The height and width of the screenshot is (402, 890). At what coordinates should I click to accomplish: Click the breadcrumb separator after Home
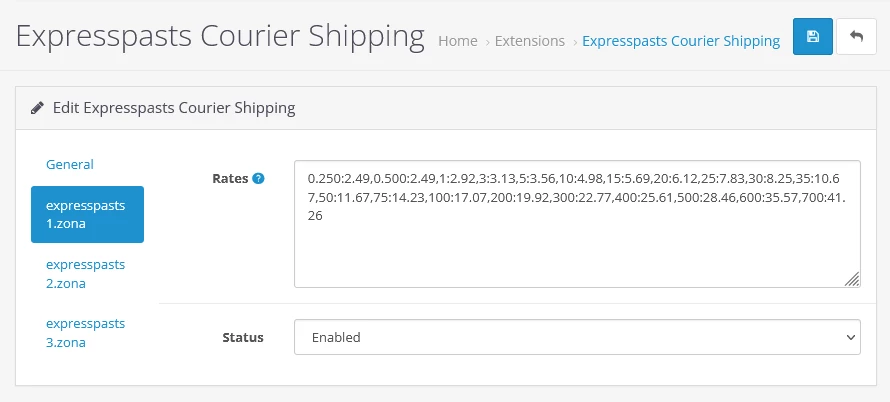tap(487, 42)
